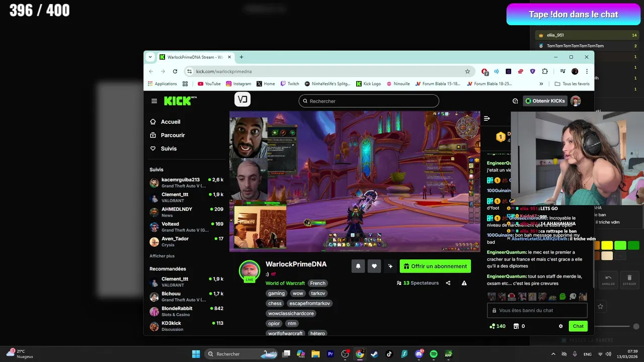Close the WarlockPrimeDNA Stream tab
Screen dimensions: 644x362
point(229,57)
